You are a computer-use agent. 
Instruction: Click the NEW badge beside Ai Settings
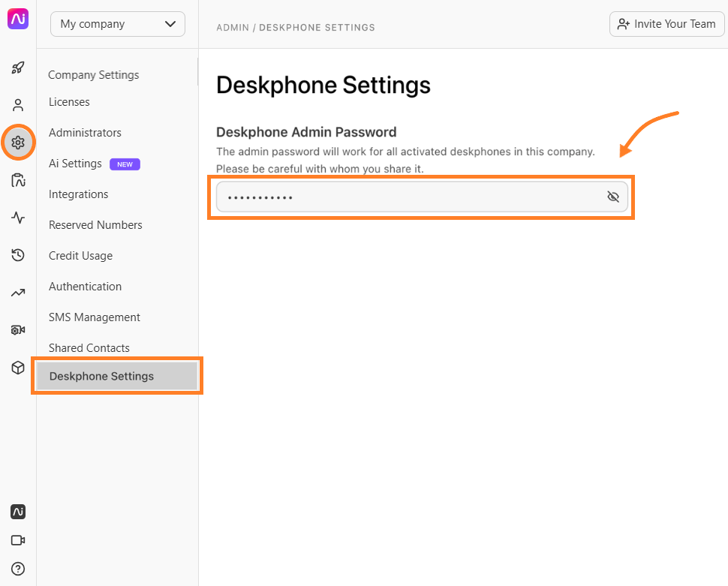coord(125,164)
